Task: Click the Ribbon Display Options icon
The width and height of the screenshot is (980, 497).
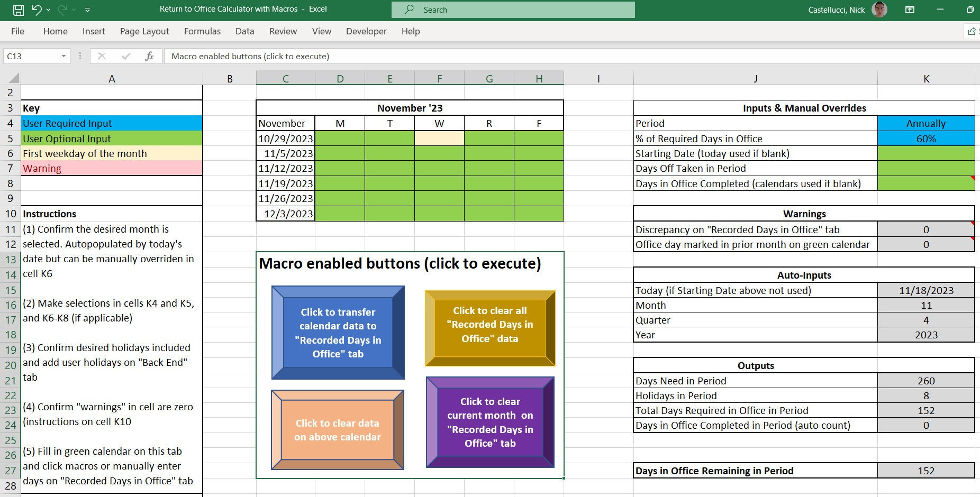Action: [x=910, y=10]
